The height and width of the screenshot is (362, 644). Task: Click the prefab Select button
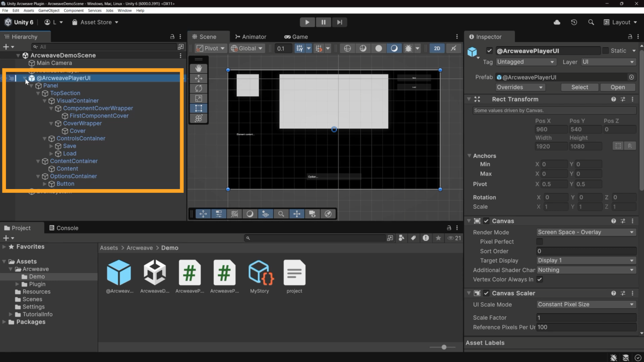pyautogui.click(x=580, y=87)
